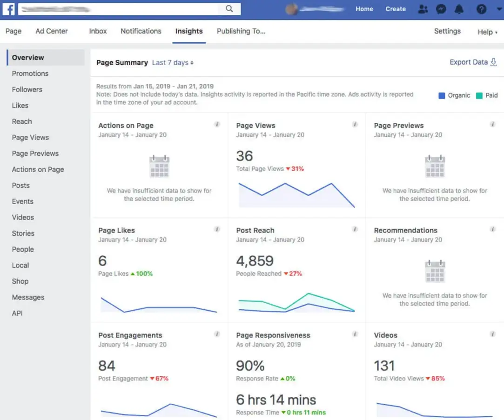The image size is (504, 420).
Task: Click the Export Data link
Action: click(x=469, y=62)
